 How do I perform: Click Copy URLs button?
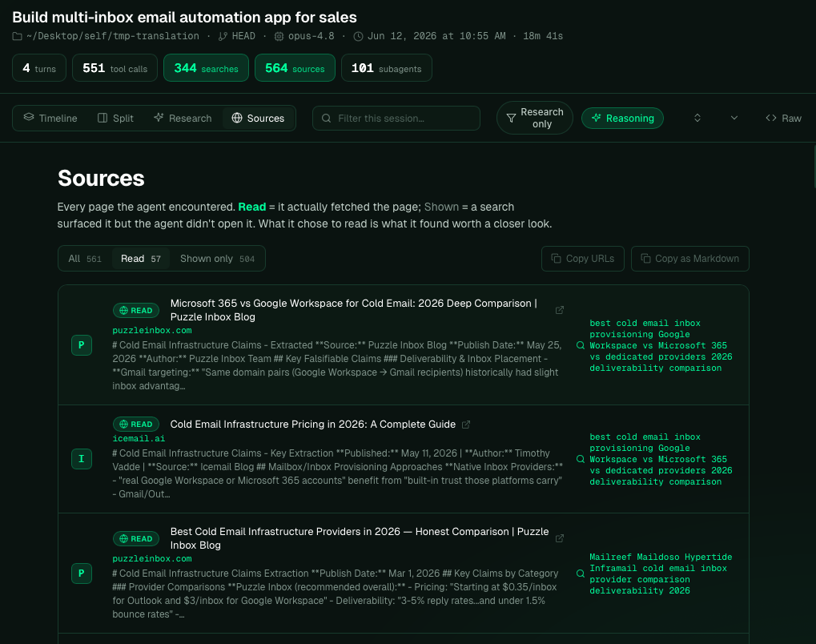(x=583, y=259)
